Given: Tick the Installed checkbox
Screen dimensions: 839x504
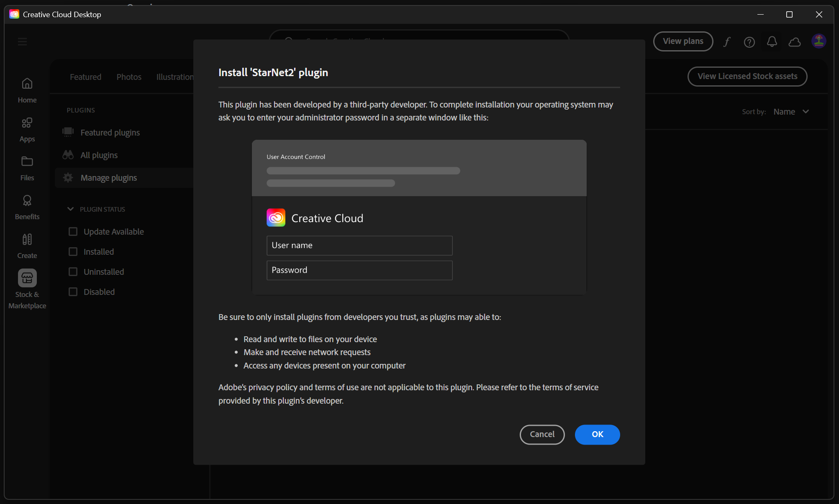Looking at the screenshot, I should pos(73,251).
